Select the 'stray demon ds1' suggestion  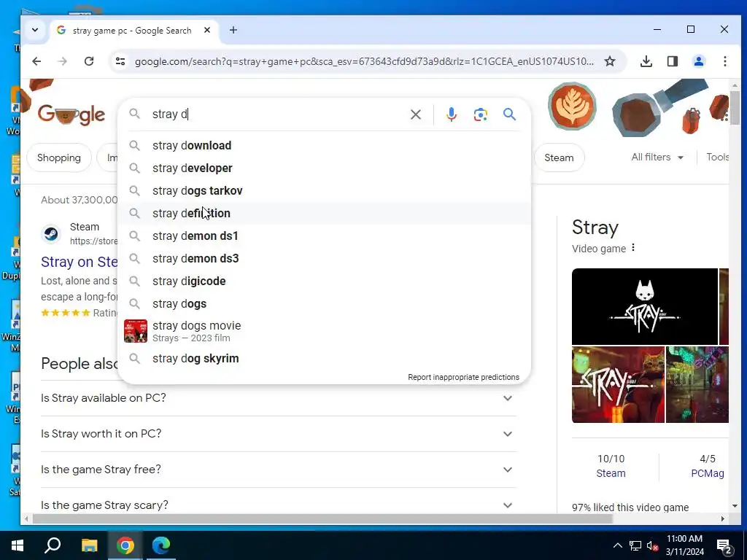(324, 236)
